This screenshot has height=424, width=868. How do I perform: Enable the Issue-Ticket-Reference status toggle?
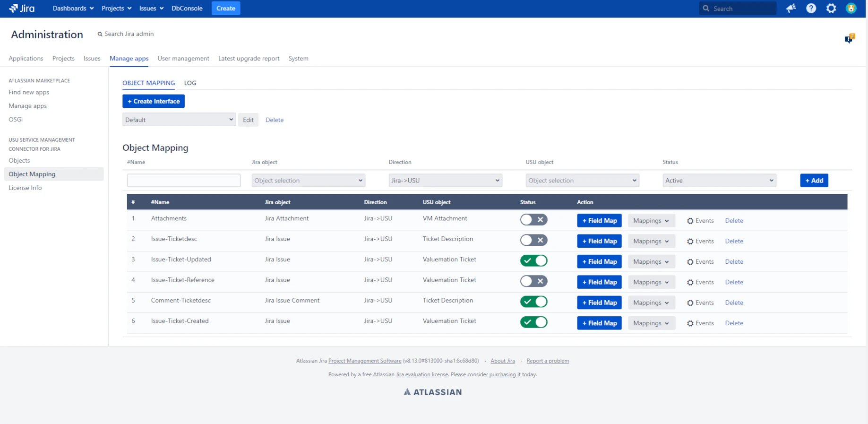(534, 281)
